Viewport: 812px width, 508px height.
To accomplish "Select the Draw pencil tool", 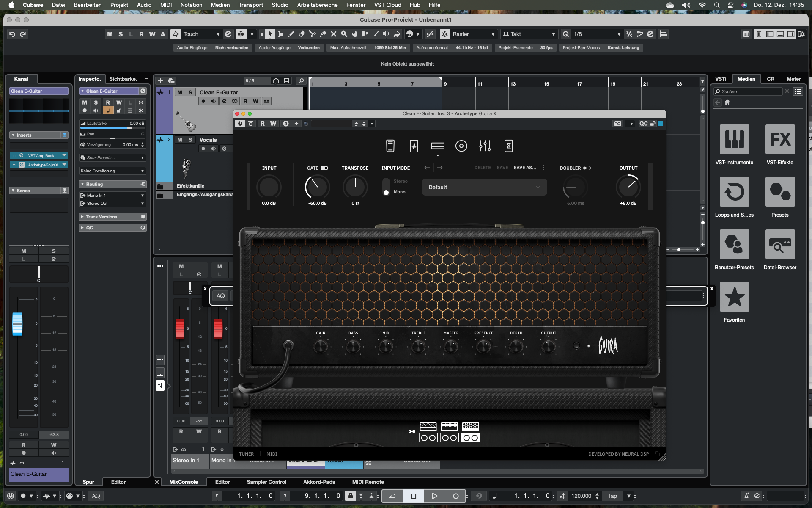I will (291, 34).
